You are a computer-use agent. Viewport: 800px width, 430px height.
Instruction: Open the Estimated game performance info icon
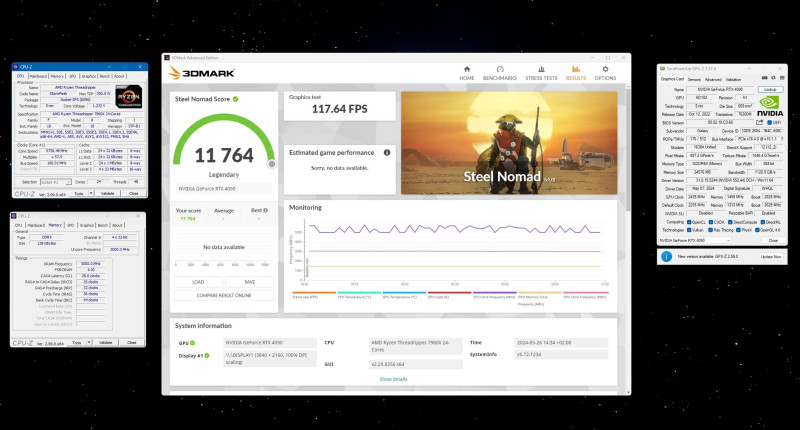387,153
